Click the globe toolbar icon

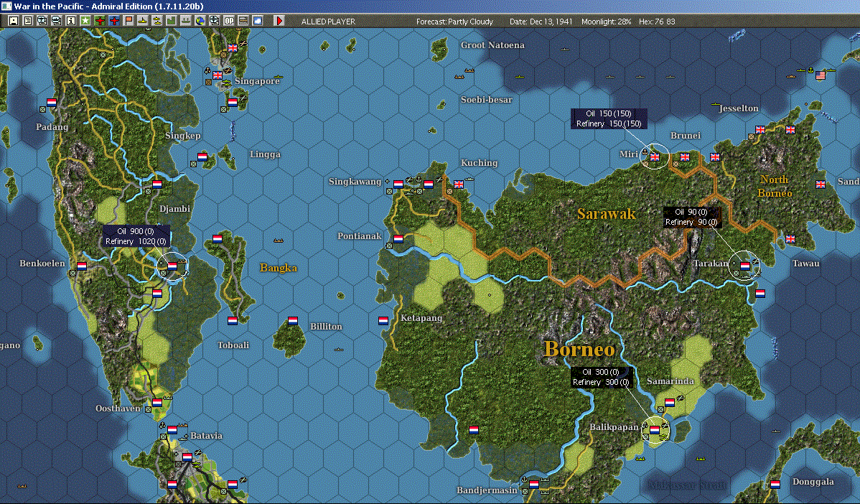200,21
